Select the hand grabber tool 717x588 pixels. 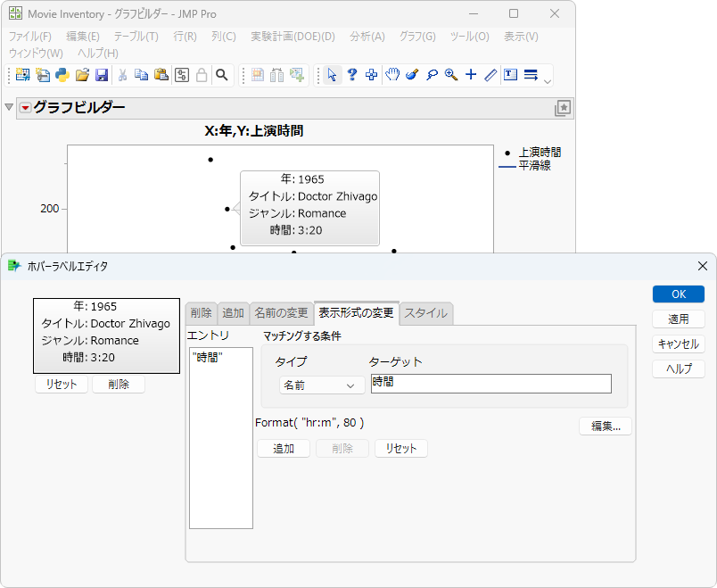point(391,75)
